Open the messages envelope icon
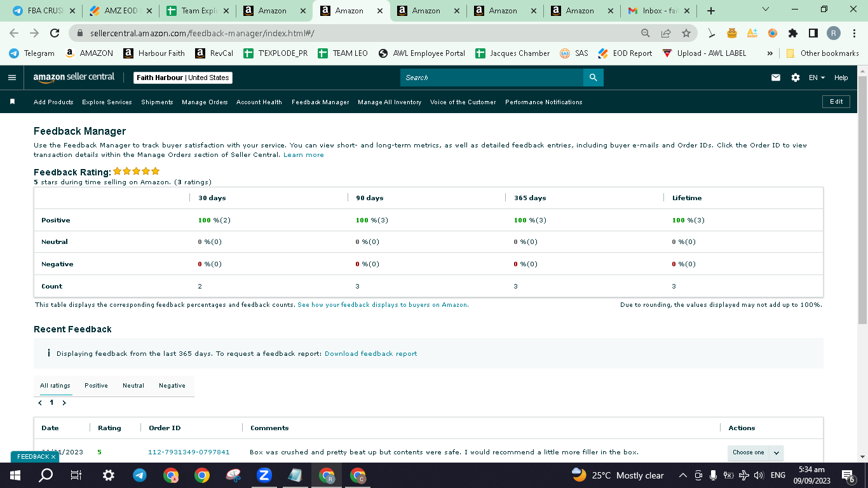Screen dimensions: 868x488 776,78
